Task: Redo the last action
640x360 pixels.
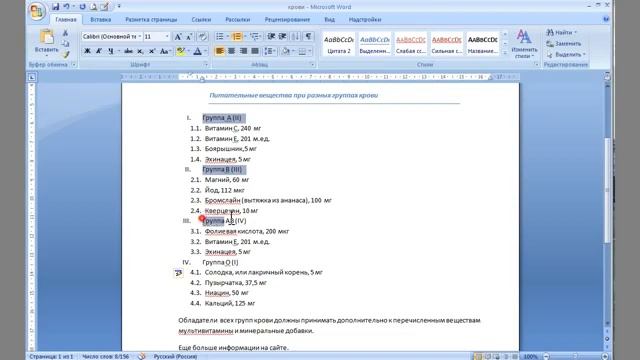Action: point(82,7)
